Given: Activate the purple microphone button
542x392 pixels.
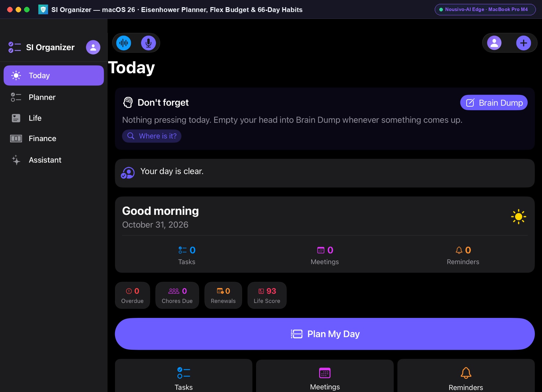Looking at the screenshot, I should pos(148,43).
